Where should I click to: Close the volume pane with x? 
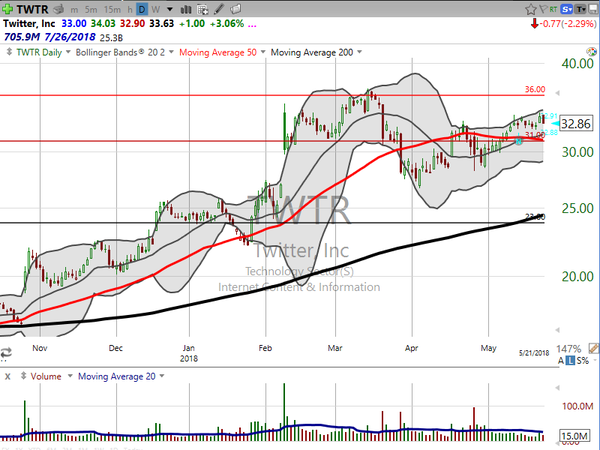[7, 375]
